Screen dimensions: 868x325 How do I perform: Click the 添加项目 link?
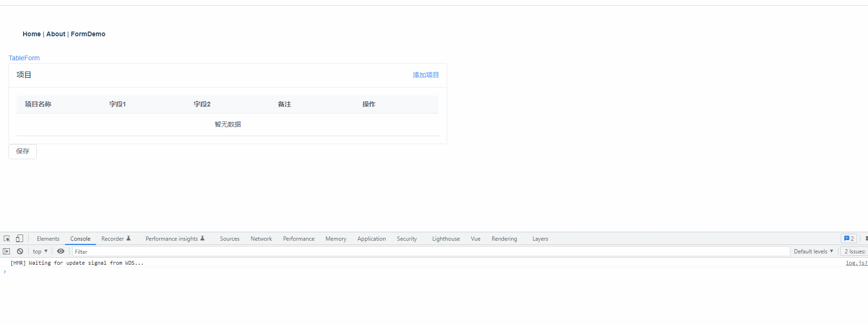pos(426,75)
